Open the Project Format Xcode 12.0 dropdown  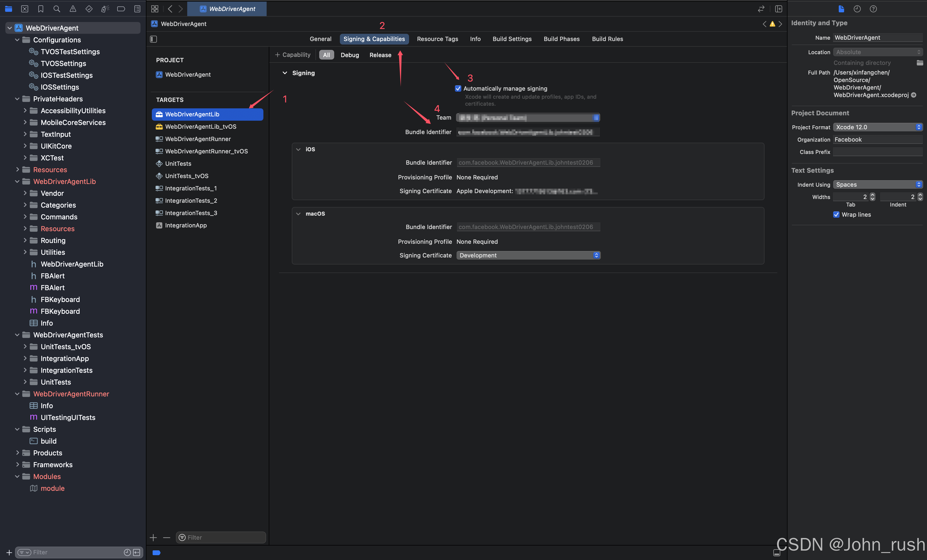[878, 127]
